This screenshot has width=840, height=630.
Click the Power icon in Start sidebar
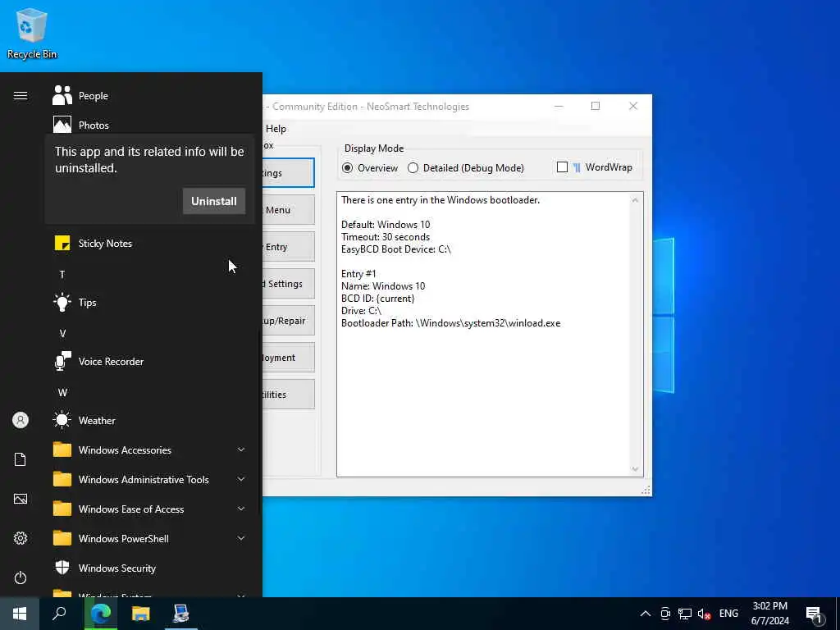(x=21, y=577)
